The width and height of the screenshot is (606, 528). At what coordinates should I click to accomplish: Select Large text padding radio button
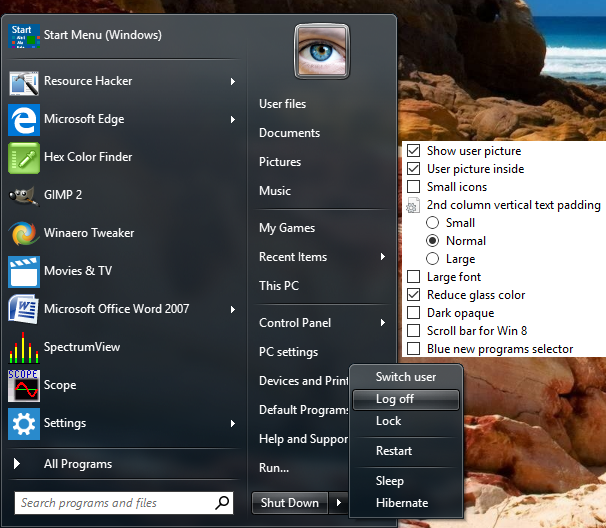click(433, 259)
